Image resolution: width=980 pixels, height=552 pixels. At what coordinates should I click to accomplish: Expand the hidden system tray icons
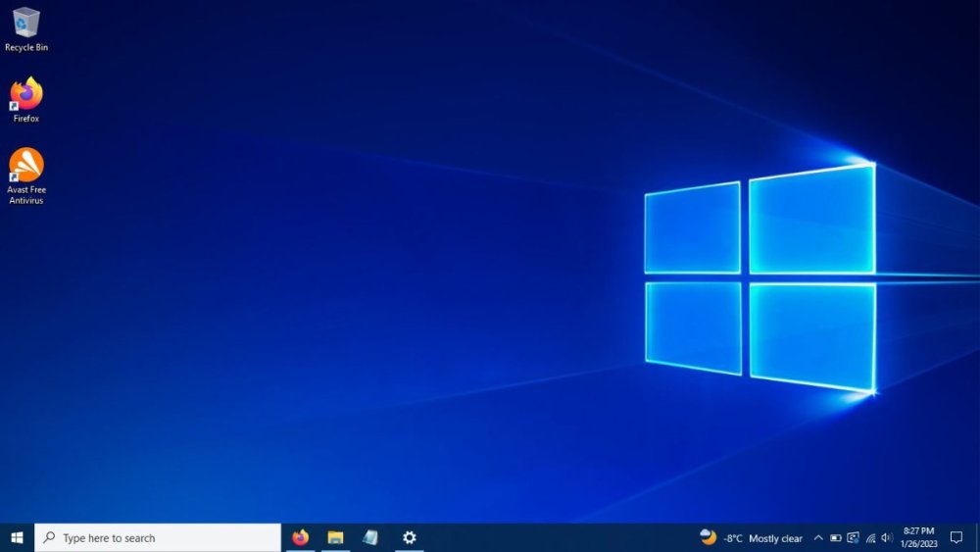pyautogui.click(x=818, y=538)
